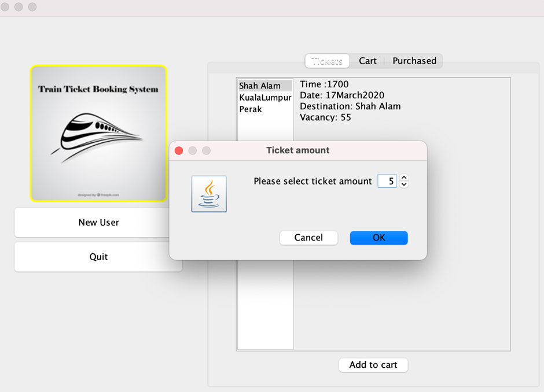
Task: Increase ticket amount with up arrow
Action: pos(403,177)
